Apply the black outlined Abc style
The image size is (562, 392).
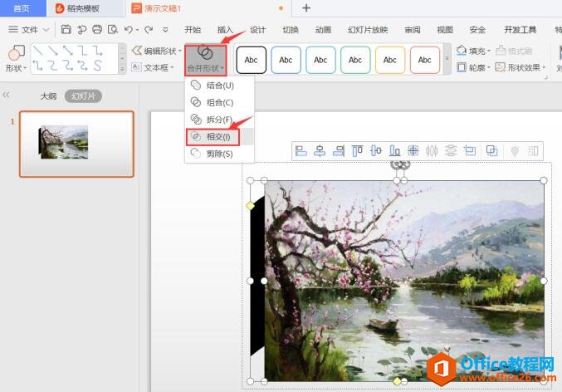(x=251, y=60)
